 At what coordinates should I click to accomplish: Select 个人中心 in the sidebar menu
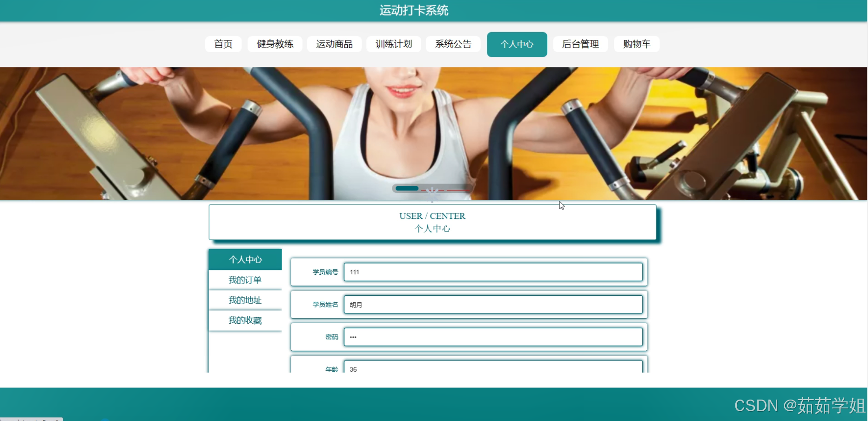pyautogui.click(x=245, y=259)
